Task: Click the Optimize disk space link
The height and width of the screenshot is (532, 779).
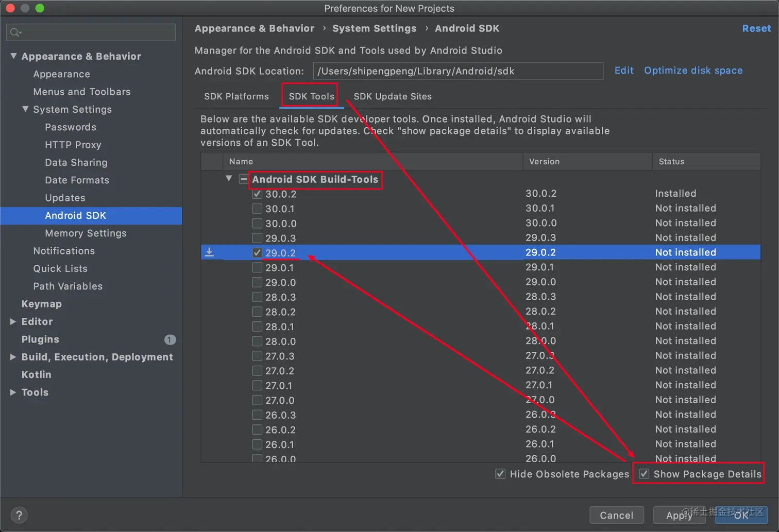Action: coord(693,71)
